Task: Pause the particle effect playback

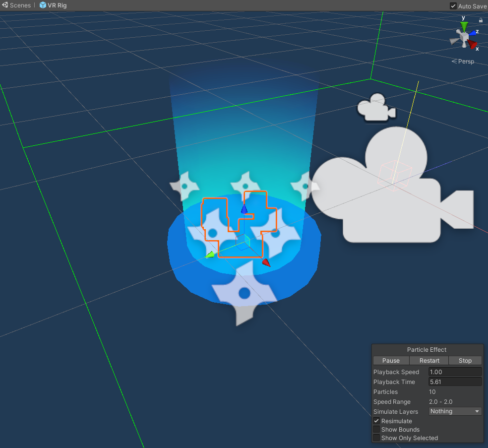Action: 391,360
